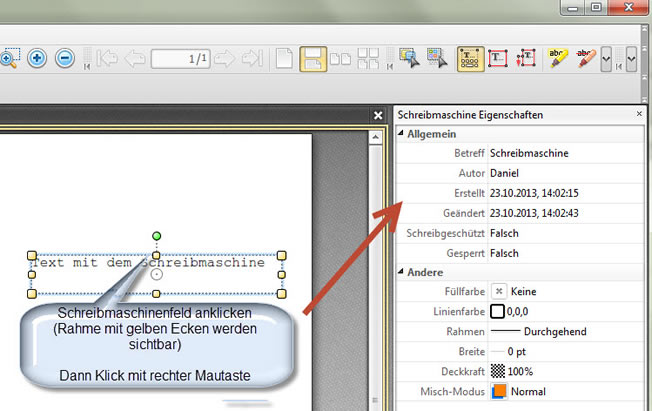Screen dimensions: 652x411
Task: Collapse the Andere section
Action: point(401,272)
